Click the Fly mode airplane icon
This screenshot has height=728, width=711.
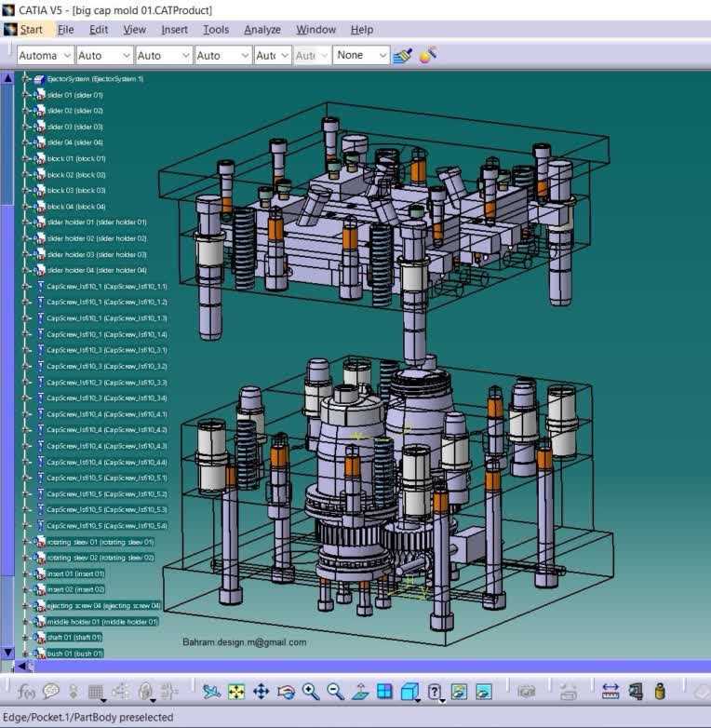(x=211, y=692)
